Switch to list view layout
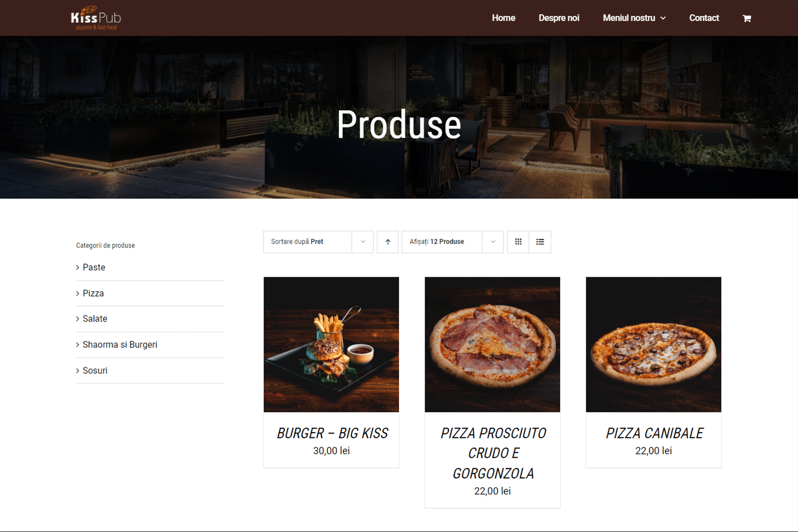 [x=540, y=242]
